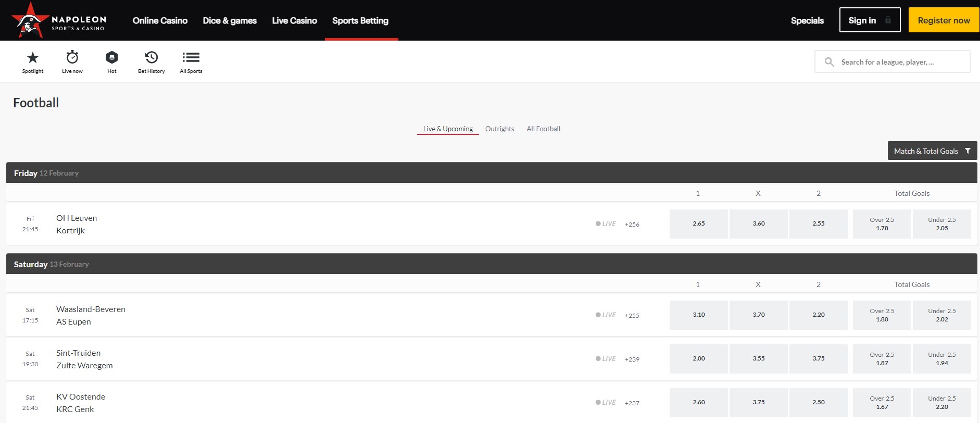The width and height of the screenshot is (980, 423).
Task: Select draw odds 3.55 for Sint-Truiden match
Action: pyautogui.click(x=758, y=358)
